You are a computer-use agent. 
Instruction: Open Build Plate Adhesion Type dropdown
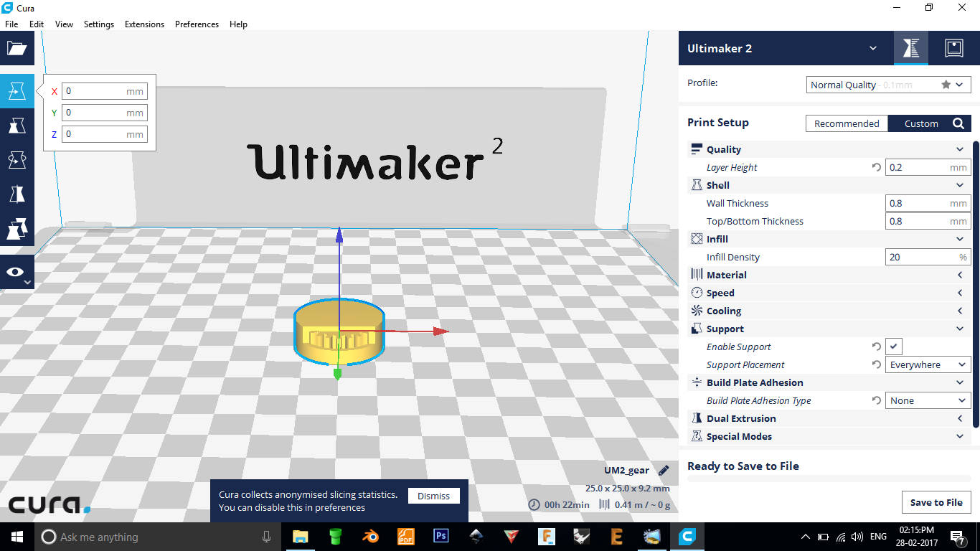click(928, 400)
